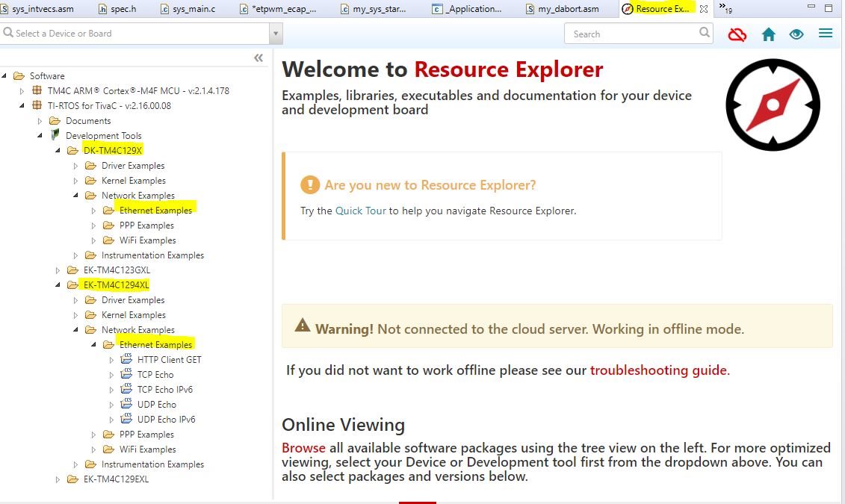845x504 pixels.
Task: Select the HTTP Client GET tree item
Action: click(x=169, y=359)
